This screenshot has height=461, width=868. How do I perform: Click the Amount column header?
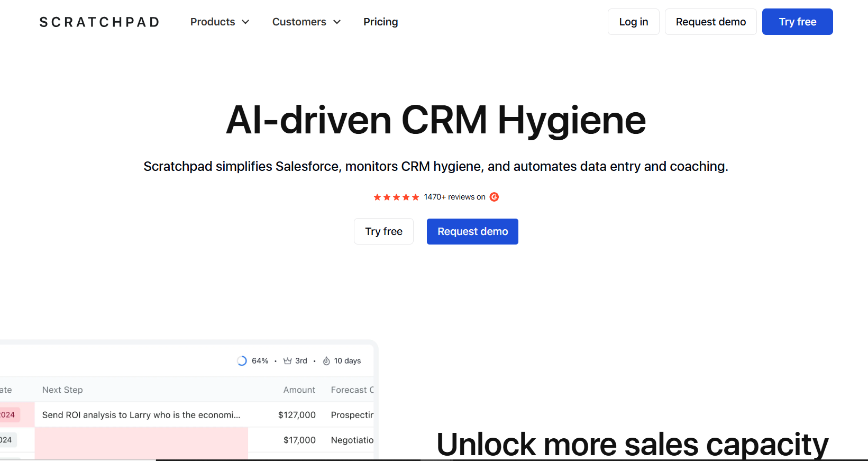point(299,390)
